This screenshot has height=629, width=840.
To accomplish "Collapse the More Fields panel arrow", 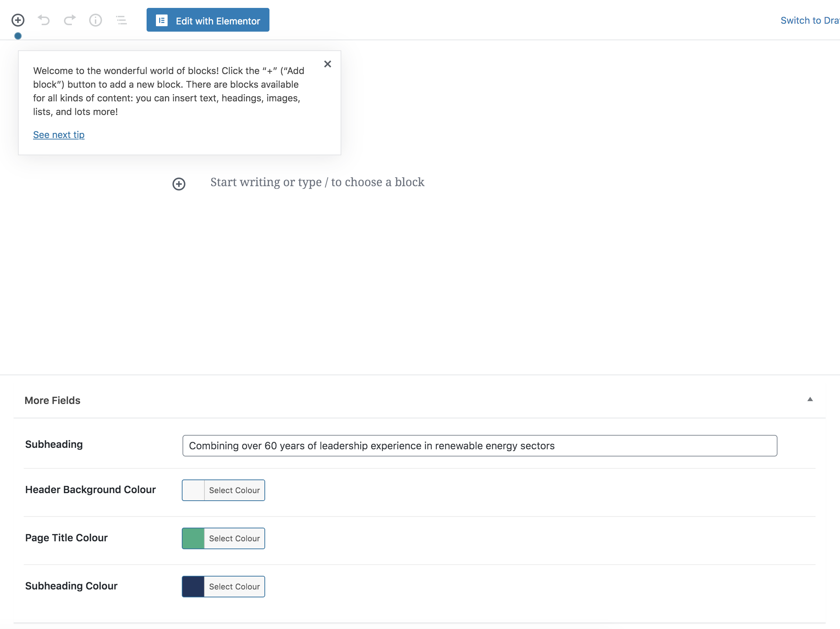I will (809, 399).
